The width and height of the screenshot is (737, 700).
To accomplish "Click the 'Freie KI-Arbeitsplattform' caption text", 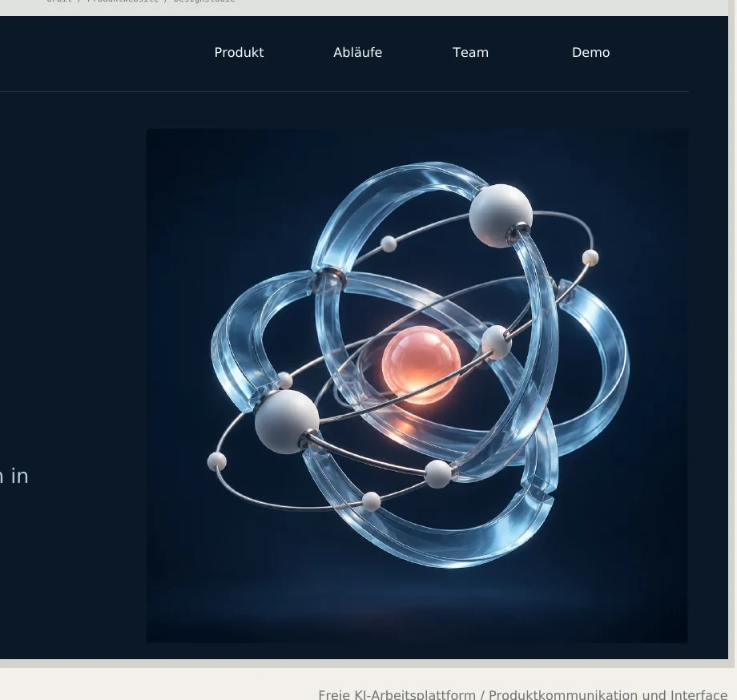I will tap(397, 695).
